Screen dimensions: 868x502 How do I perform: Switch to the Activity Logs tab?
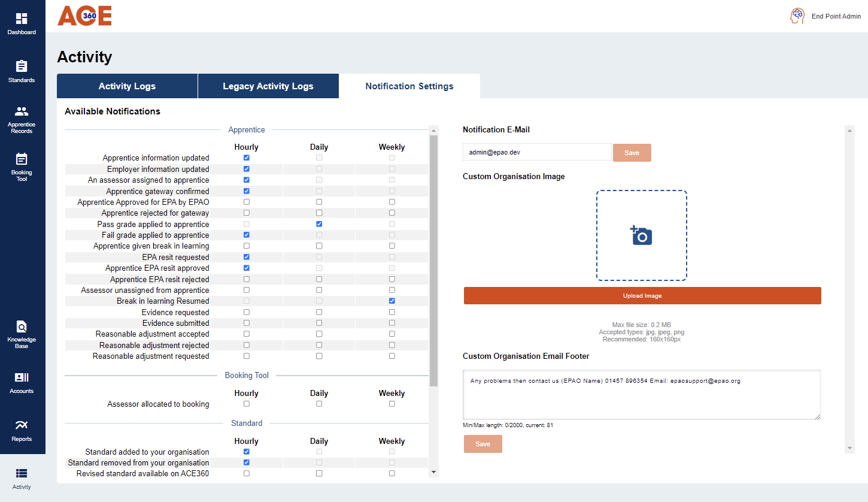tap(127, 86)
